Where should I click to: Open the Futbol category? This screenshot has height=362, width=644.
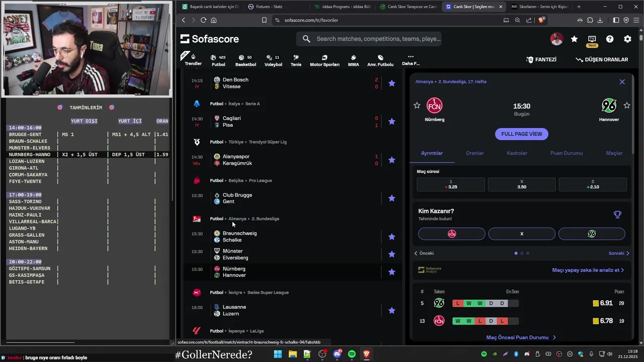(218, 60)
